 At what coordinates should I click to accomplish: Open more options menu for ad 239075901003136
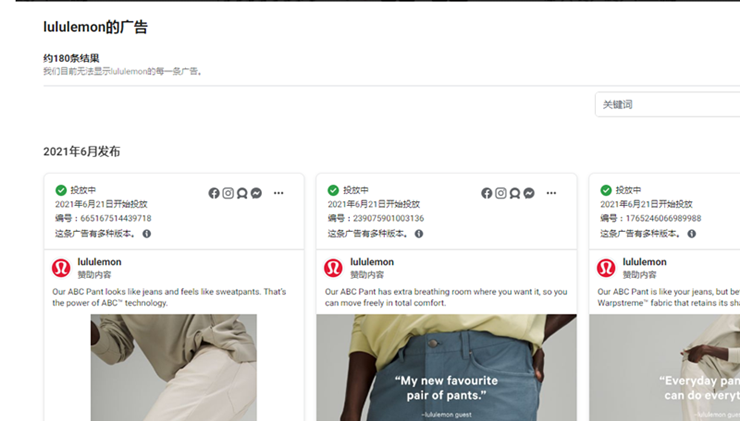pos(551,193)
